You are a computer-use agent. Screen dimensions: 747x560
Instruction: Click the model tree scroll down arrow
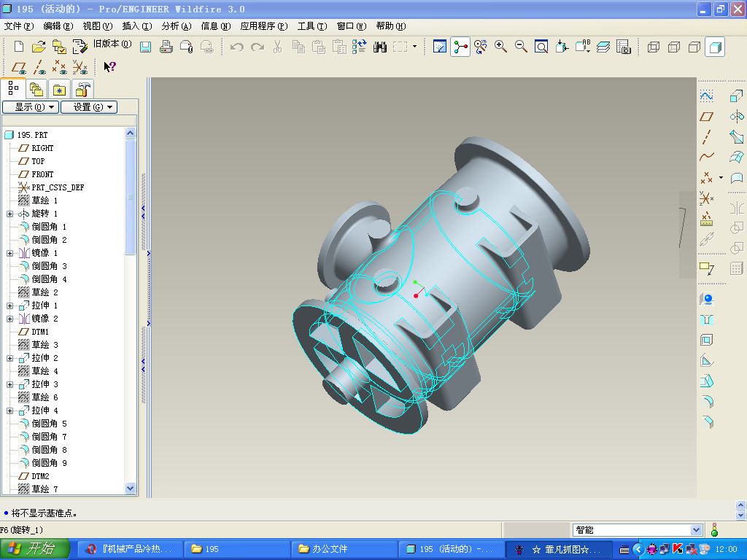click(x=130, y=488)
